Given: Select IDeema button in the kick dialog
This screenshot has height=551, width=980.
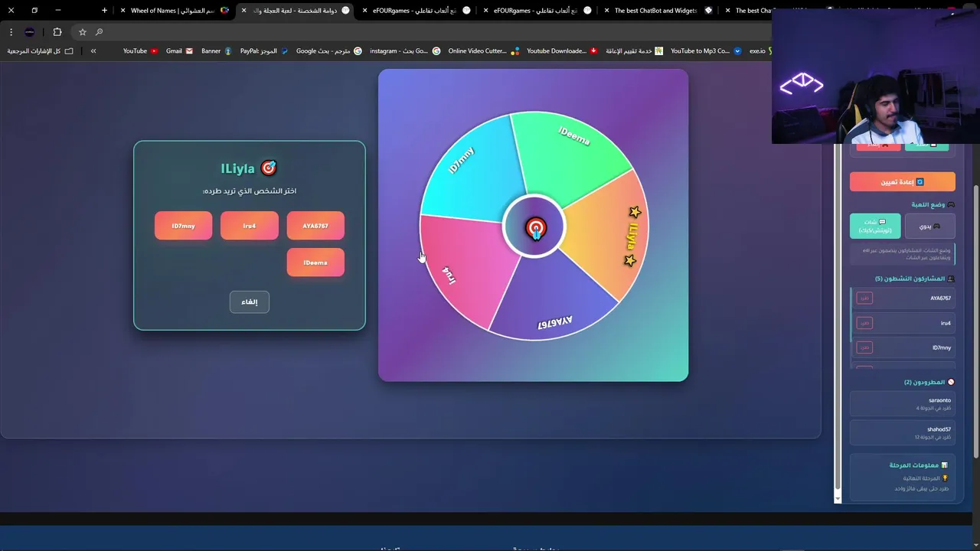Looking at the screenshot, I should [x=315, y=262].
